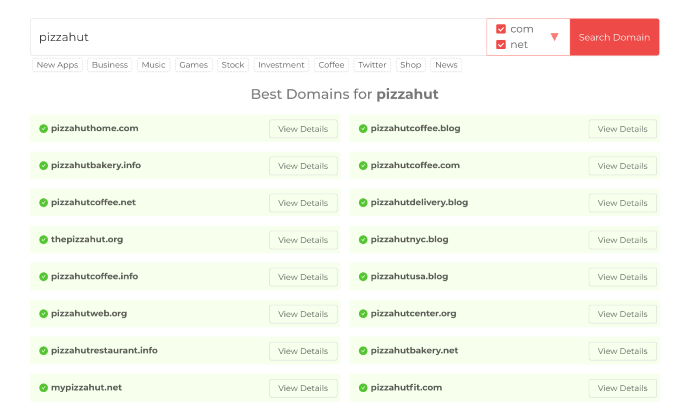View Details for pizzahutcoffee.info

tap(303, 277)
